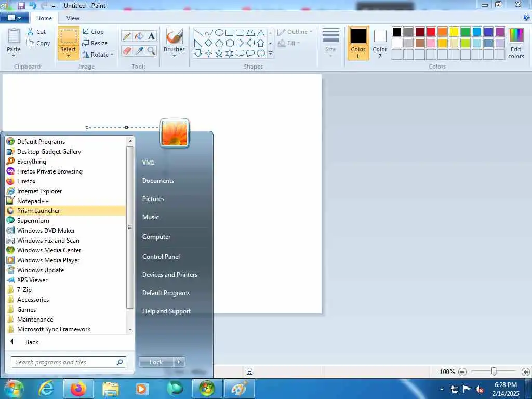Expand the Shapes gallery more arrow

click(x=270, y=54)
